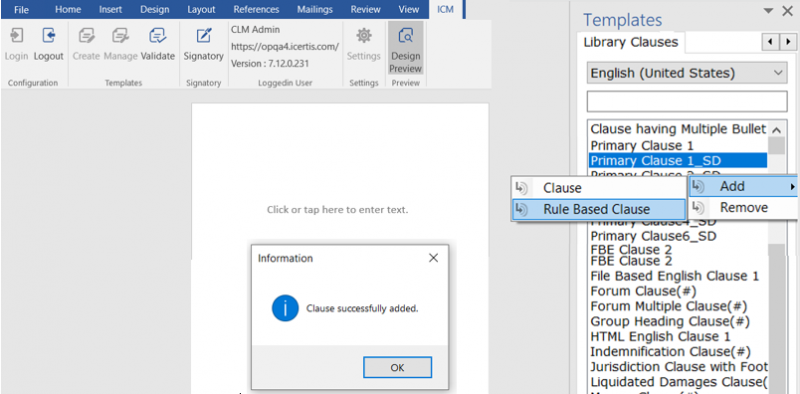Select highlighted Primary Clause 1_SD

click(x=678, y=161)
